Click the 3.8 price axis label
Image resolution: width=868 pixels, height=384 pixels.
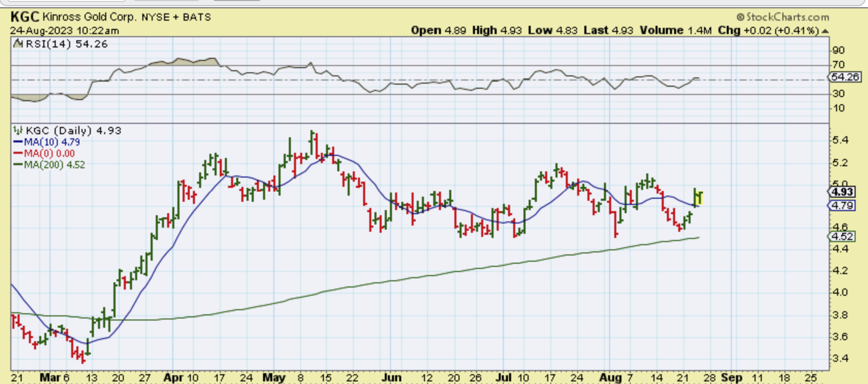840,315
